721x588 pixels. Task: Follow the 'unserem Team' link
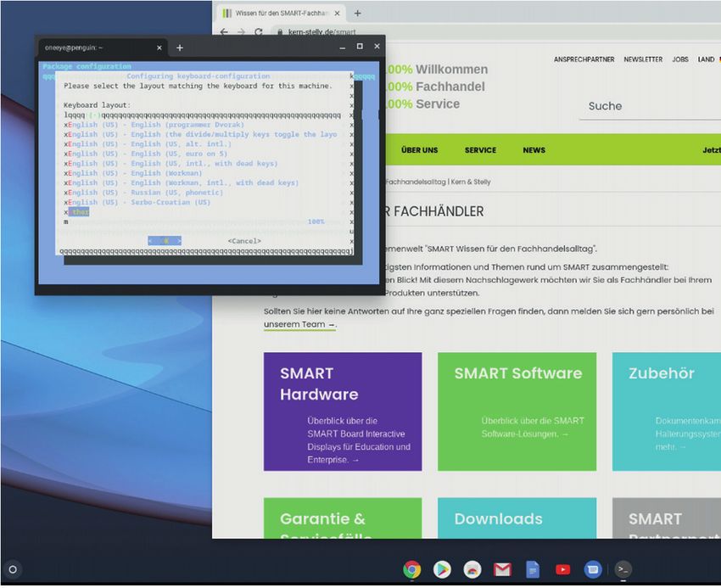click(x=298, y=324)
